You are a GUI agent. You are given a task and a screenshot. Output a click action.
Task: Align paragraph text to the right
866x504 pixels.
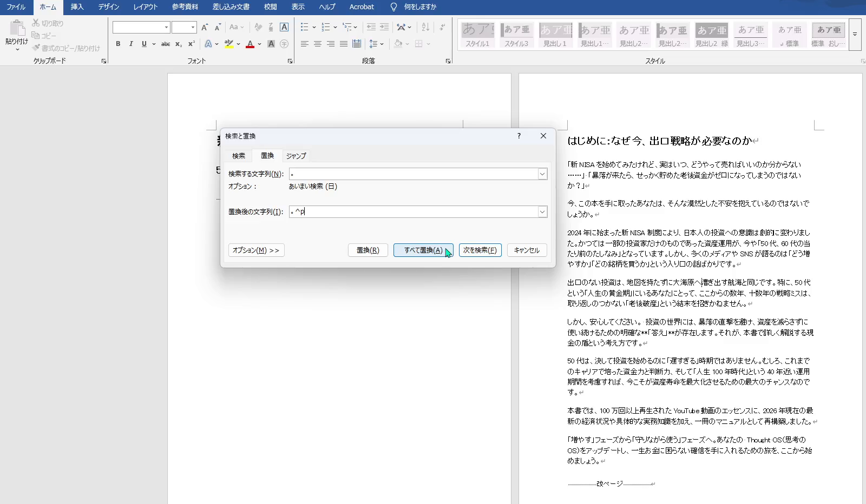(331, 44)
